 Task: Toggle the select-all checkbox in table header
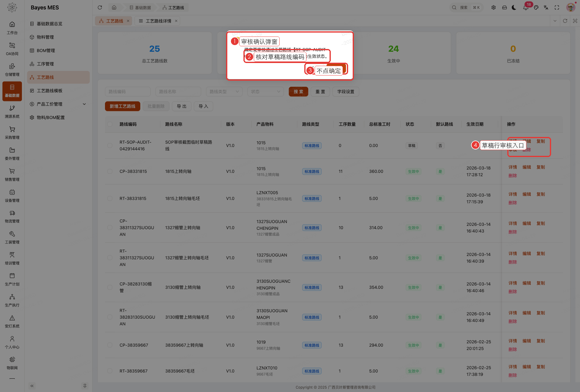(x=110, y=124)
